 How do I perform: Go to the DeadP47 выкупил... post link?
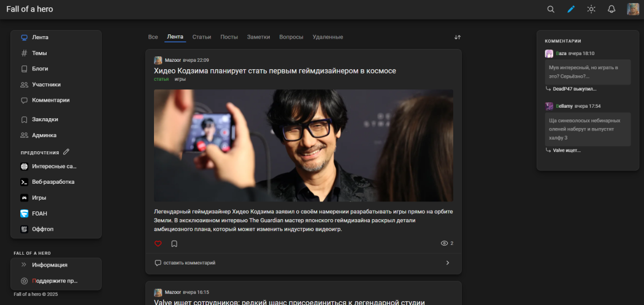(x=575, y=89)
